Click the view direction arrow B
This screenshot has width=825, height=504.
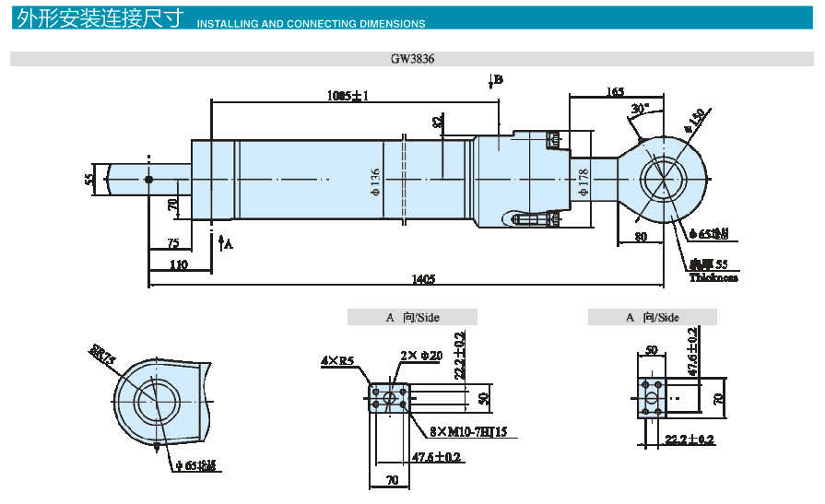tap(495, 81)
